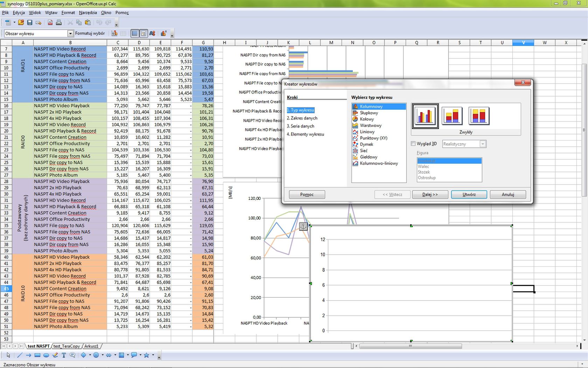Click the horizontal scrollbar thumb
Screen dimensions: 588x368
[x=411, y=346]
